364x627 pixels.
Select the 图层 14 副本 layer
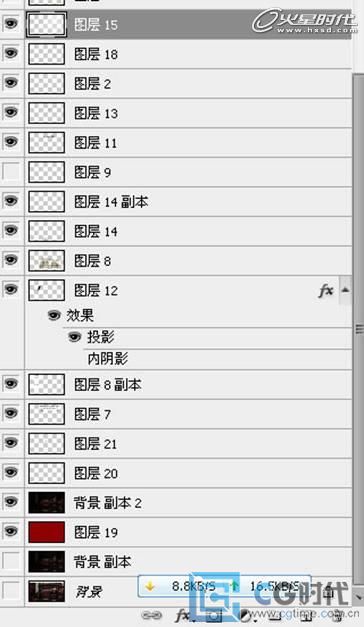[x=188, y=202]
